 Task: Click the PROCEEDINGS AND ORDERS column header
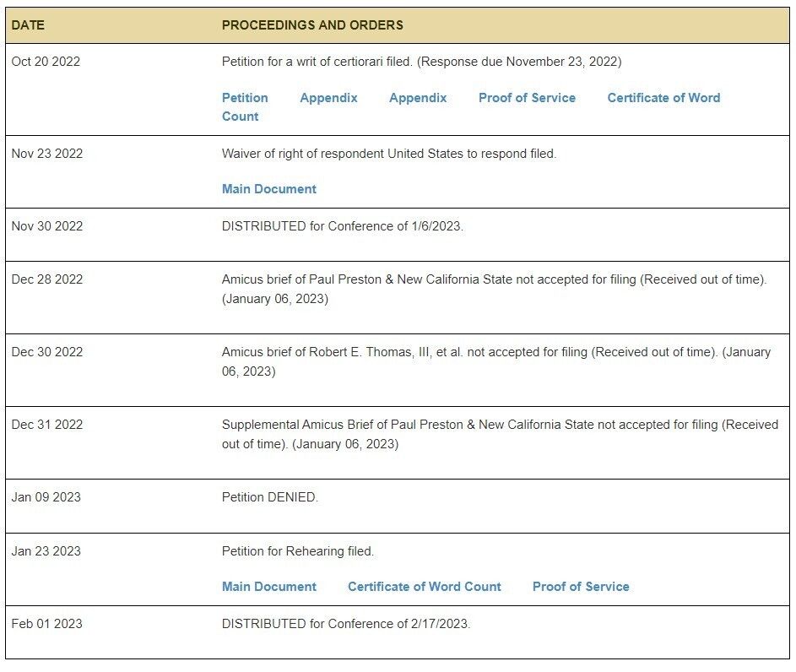click(x=312, y=24)
